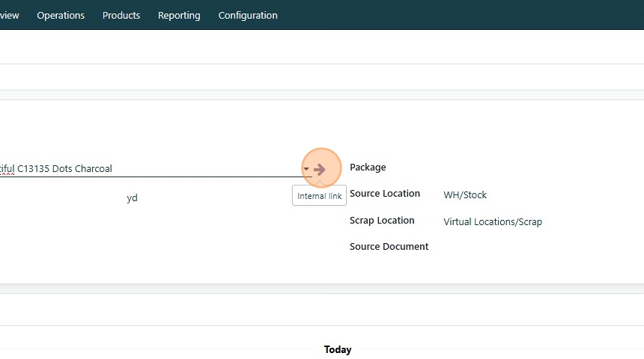Click the Virtual Locations/Scrap value
Image resolution: width=644 pixels, height=359 pixels.
click(493, 222)
